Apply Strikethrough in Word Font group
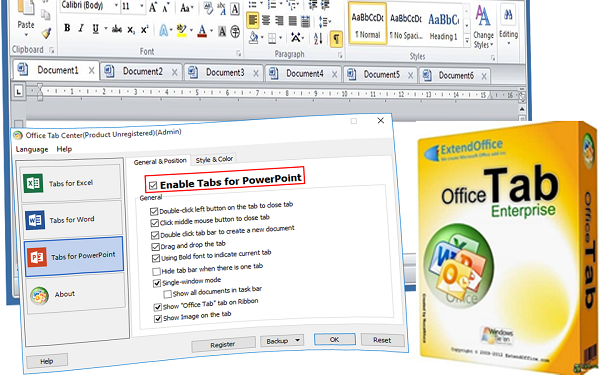The height and width of the screenshot is (375, 600). point(117,29)
